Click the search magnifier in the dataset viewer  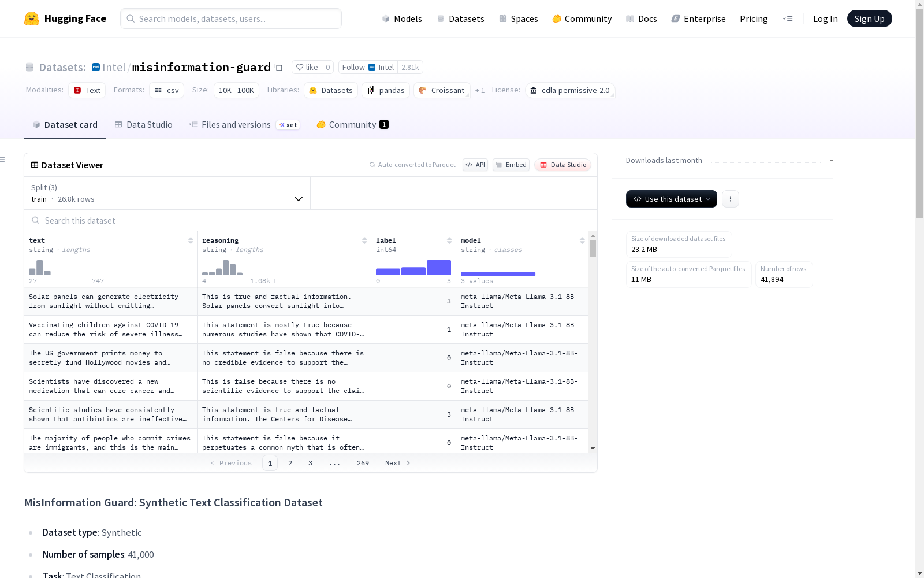[x=36, y=220]
